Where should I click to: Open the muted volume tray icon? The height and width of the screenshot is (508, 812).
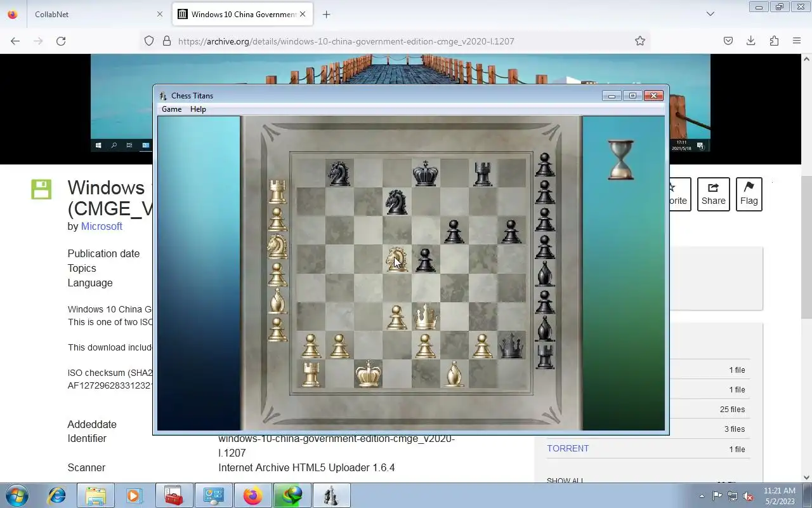point(748,496)
